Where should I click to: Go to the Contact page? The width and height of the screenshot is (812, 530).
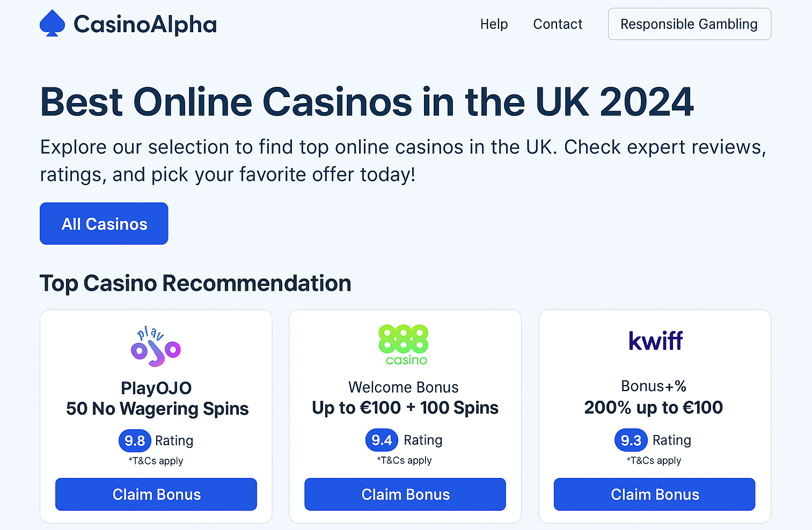pyautogui.click(x=558, y=24)
